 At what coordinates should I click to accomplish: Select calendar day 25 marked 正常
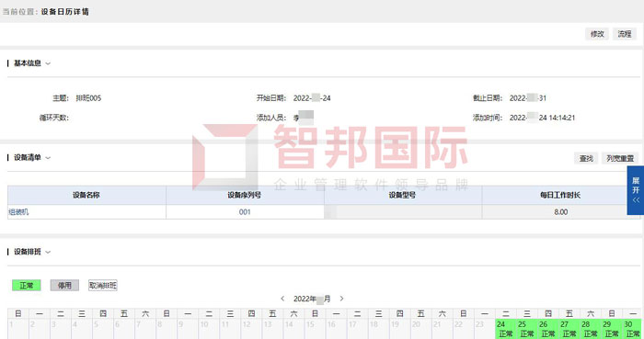tap(527, 329)
